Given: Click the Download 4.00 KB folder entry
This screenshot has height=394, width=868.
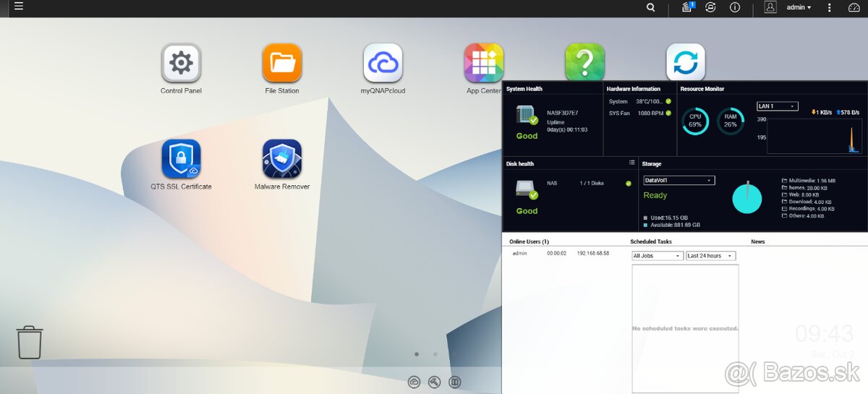Looking at the screenshot, I should coord(807,202).
